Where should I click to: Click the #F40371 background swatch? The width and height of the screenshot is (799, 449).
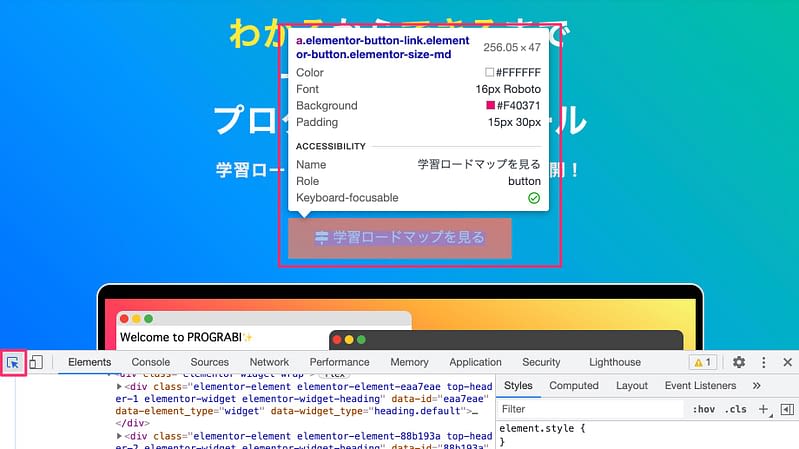491,105
